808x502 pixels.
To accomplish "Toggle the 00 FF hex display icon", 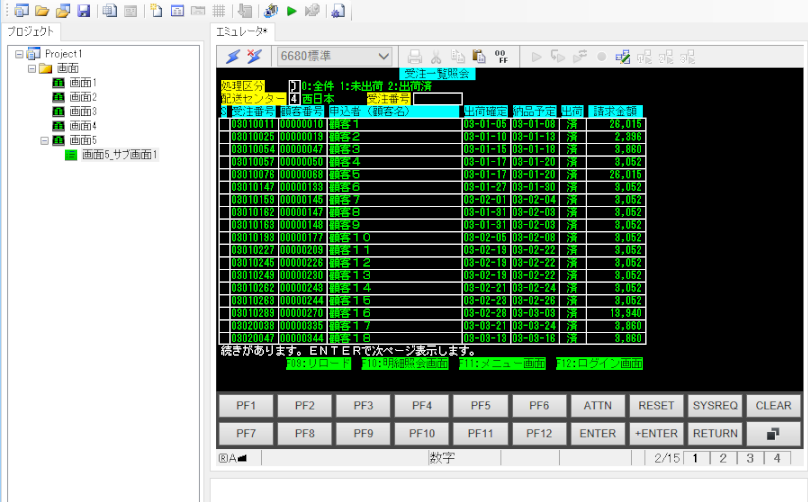I will pos(500,56).
